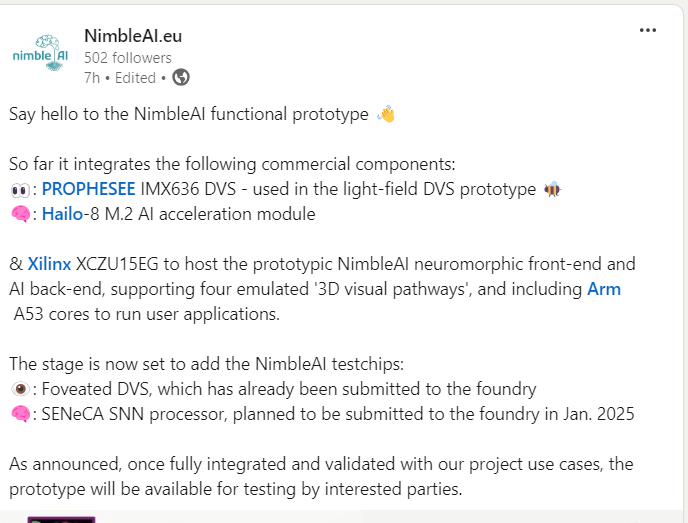
Task: Follow the Hailo mention link
Action: [62, 214]
